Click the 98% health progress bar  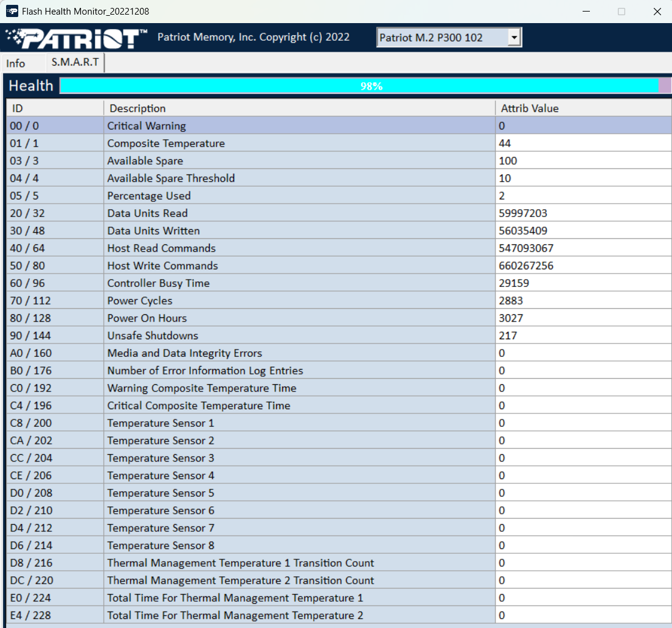pyautogui.click(x=365, y=86)
